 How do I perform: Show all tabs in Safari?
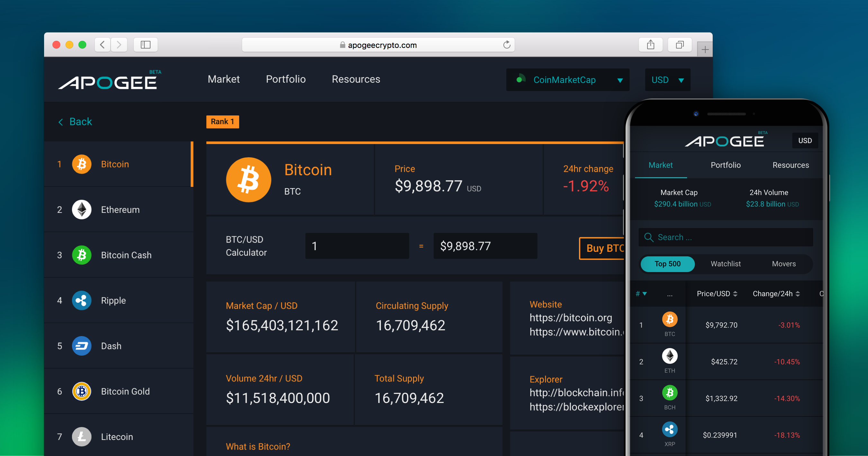click(680, 45)
